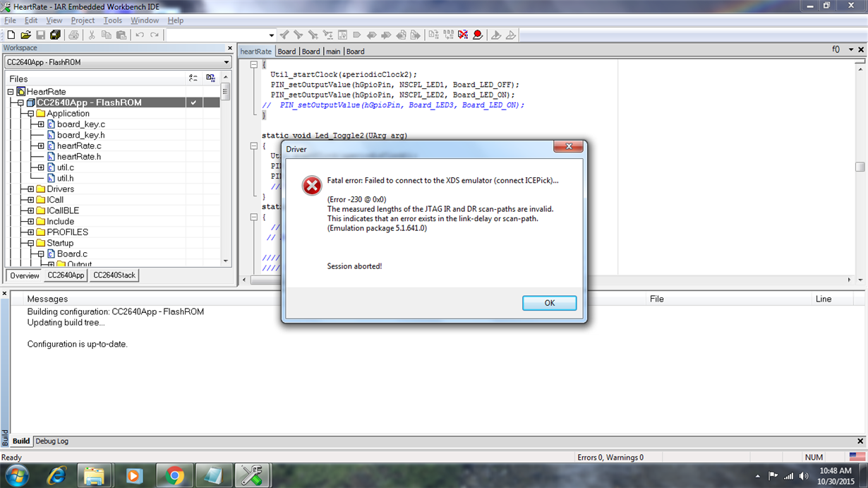Open Windows Media Player from taskbar
The width and height of the screenshot is (868, 488).
click(x=134, y=476)
